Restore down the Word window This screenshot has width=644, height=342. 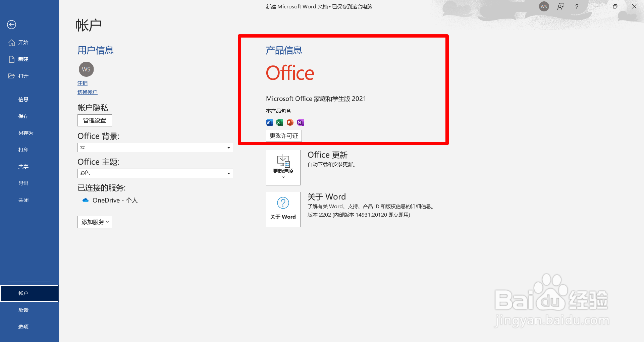tap(615, 6)
